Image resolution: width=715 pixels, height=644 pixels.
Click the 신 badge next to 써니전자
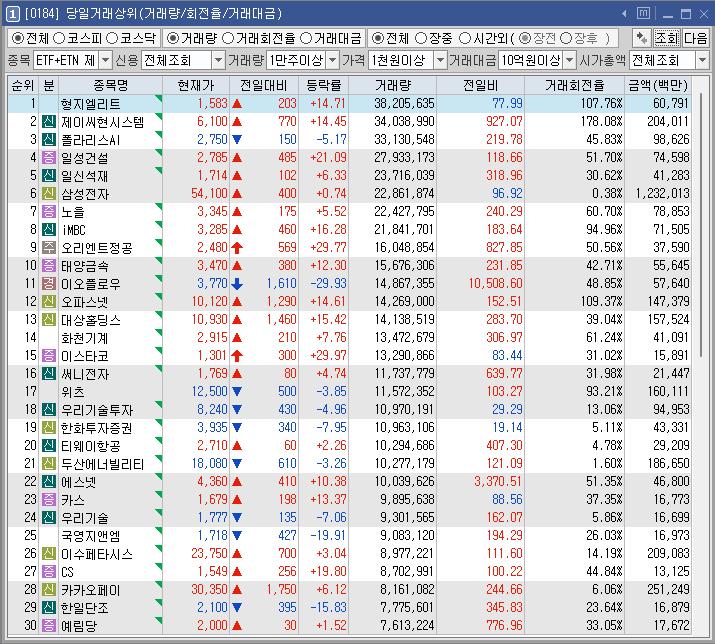(x=49, y=374)
